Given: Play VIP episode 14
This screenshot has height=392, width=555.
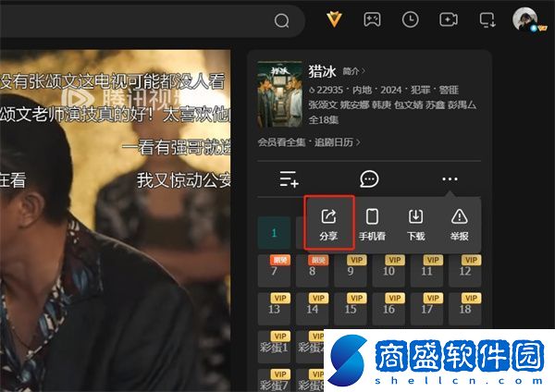Looking at the screenshot, I should (313, 309).
